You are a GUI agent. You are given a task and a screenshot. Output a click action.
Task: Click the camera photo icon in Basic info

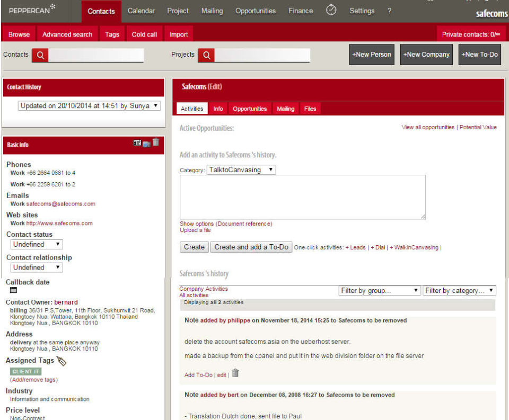[x=147, y=144]
